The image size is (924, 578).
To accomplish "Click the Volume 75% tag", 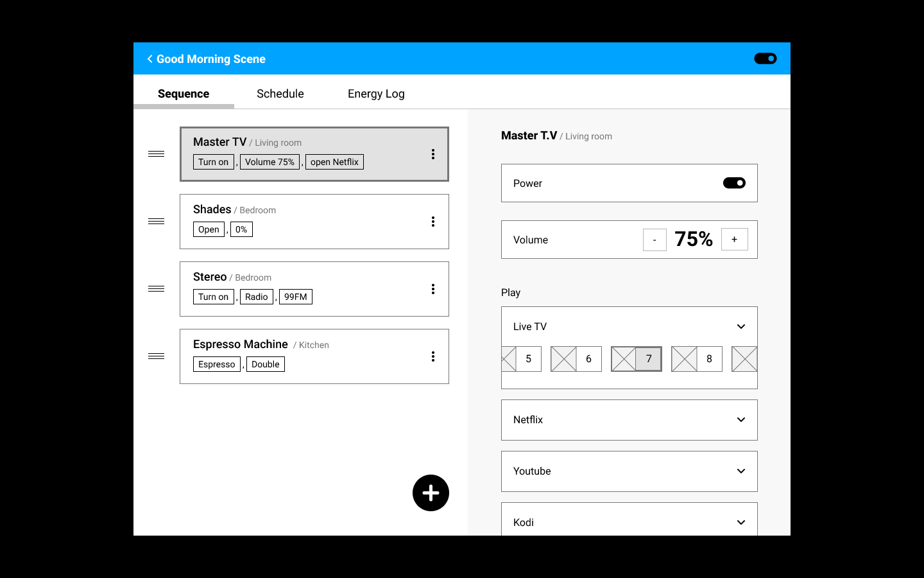I will click(x=269, y=162).
